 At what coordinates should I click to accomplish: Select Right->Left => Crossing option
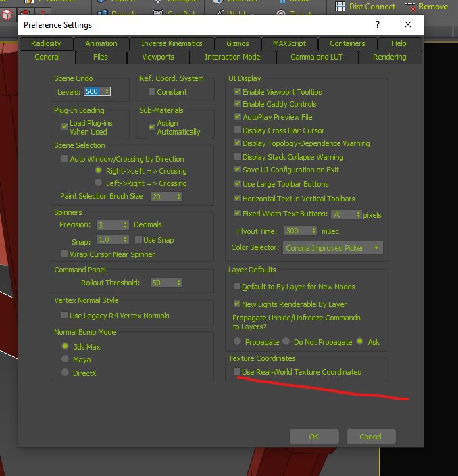point(98,170)
